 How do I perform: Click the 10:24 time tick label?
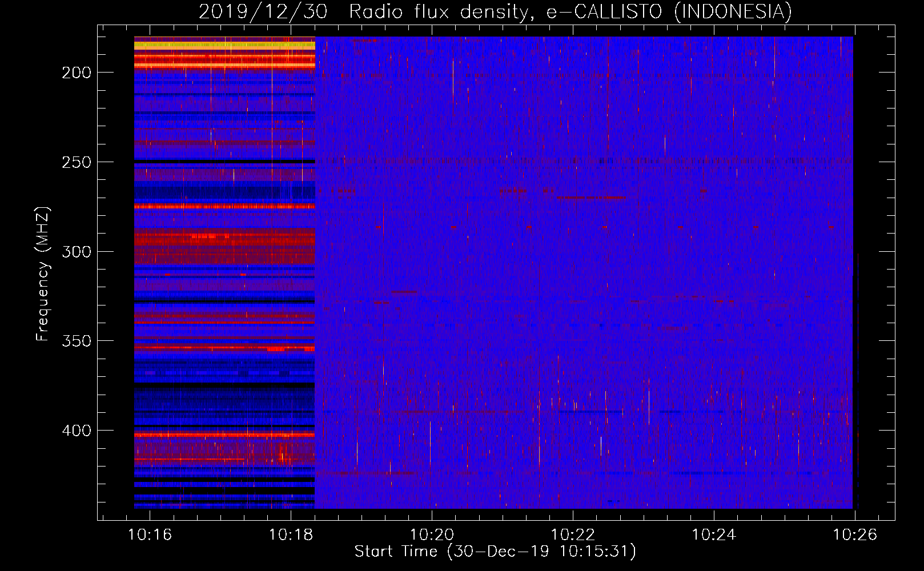[x=714, y=534]
